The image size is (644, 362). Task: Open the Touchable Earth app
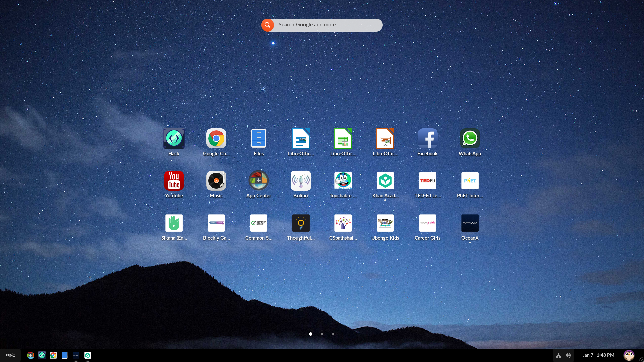(x=343, y=181)
